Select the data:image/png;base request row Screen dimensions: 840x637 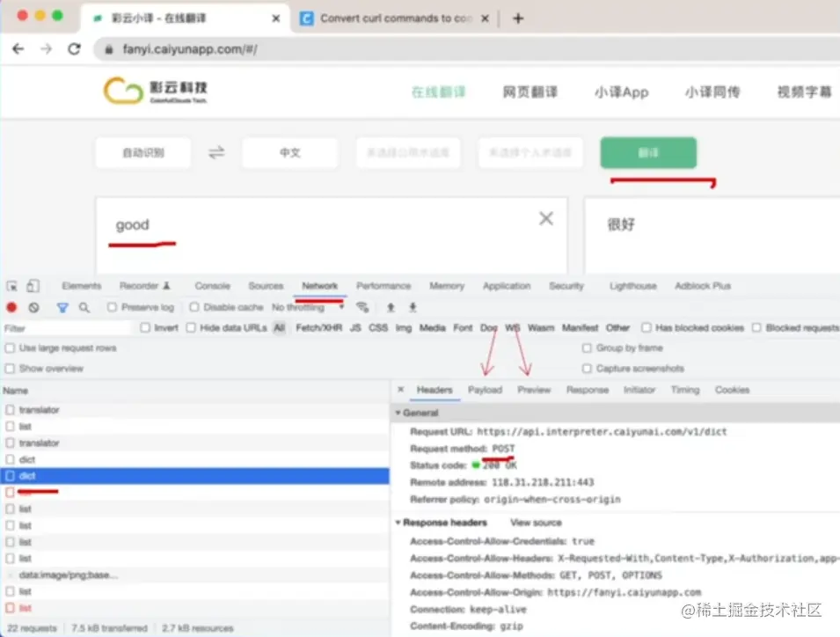(195, 575)
